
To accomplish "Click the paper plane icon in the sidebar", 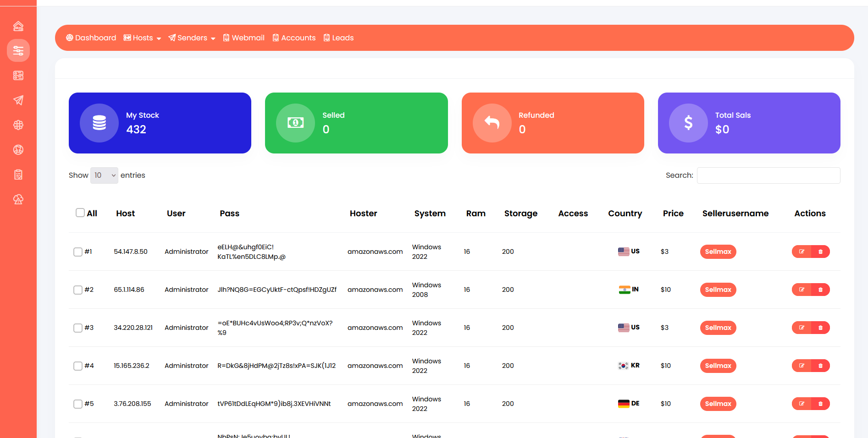I will tap(18, 100).
